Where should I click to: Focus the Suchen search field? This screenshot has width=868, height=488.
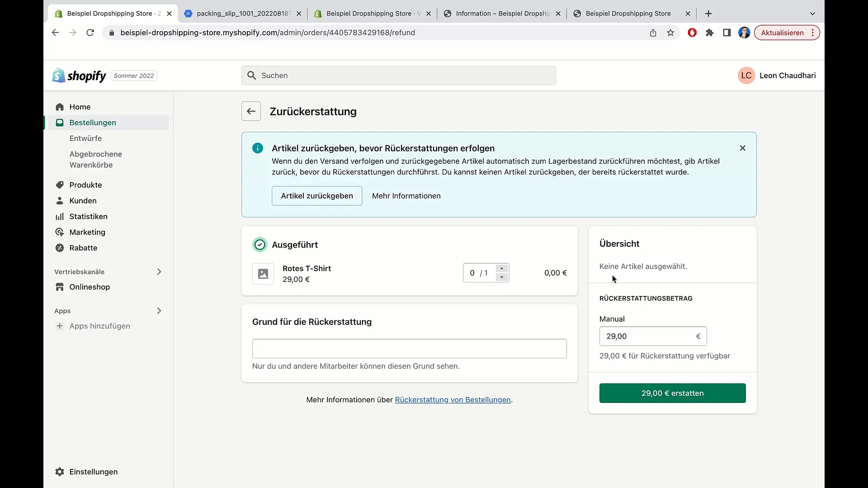(398, 75)
